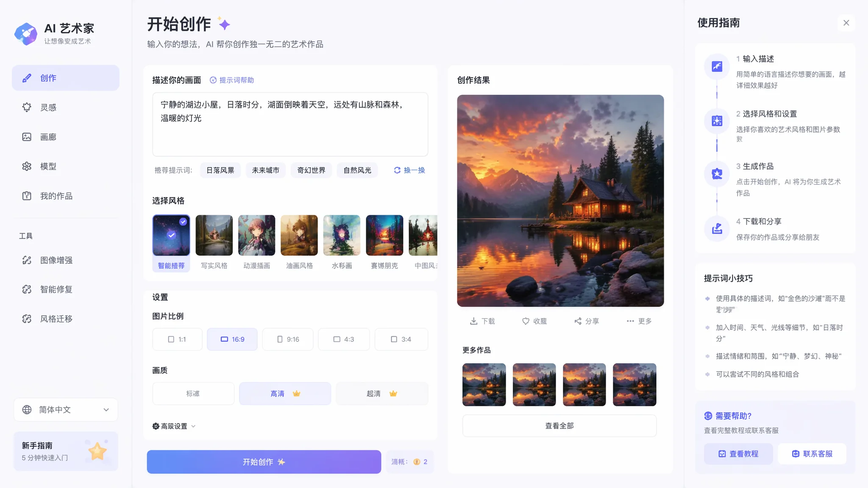Image resolution: width=868 pixels, height=488 pixels.
Task: Click the 生成作品 step icon
Action: pos(717,174)
